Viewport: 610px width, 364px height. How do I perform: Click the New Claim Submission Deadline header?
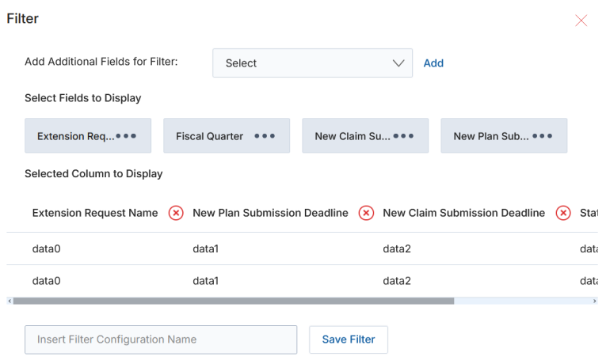pos(463,213)
